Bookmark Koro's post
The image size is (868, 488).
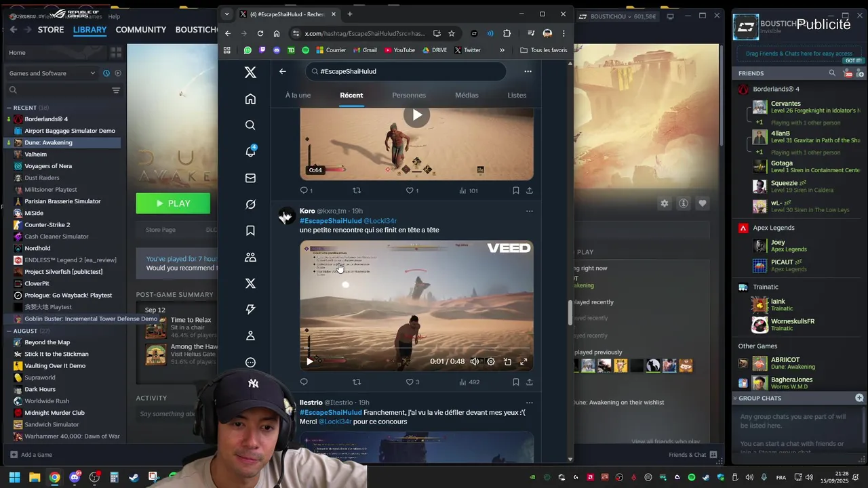516,382
